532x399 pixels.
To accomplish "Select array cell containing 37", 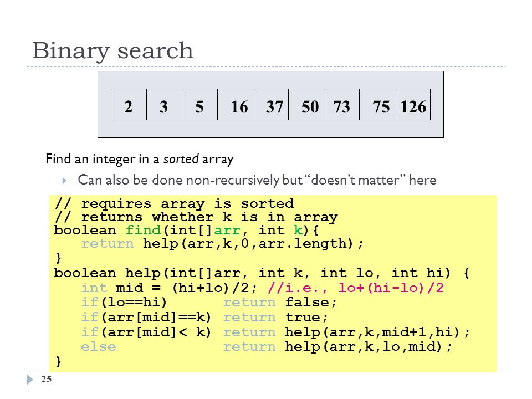I will pos(271,105).
